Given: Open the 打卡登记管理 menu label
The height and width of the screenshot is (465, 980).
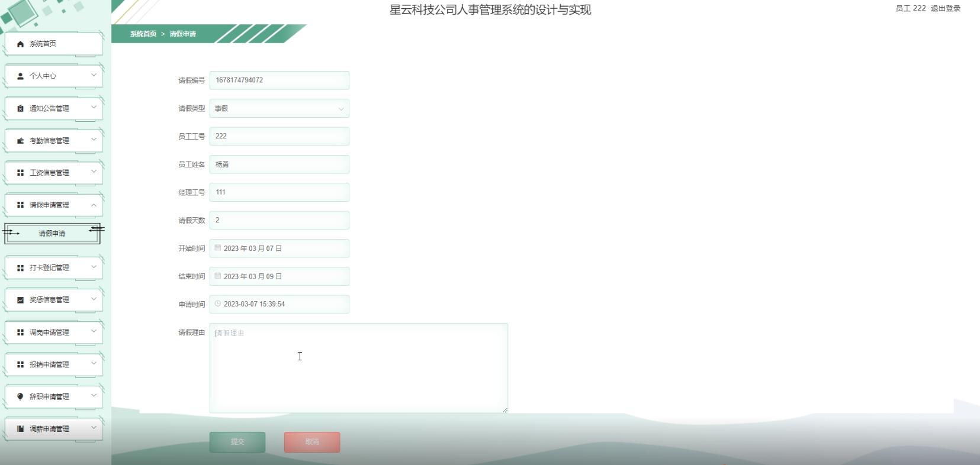Looking at the screenshot, I should (50, 268).
